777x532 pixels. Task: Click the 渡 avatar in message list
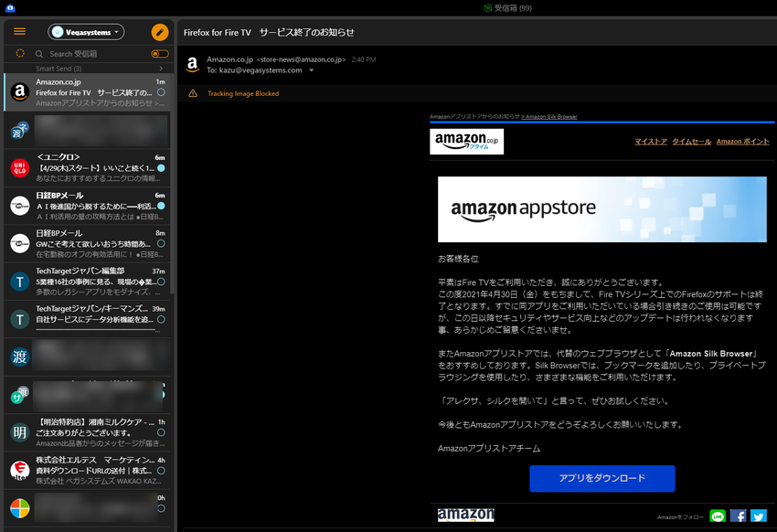(x=20, y=356)
